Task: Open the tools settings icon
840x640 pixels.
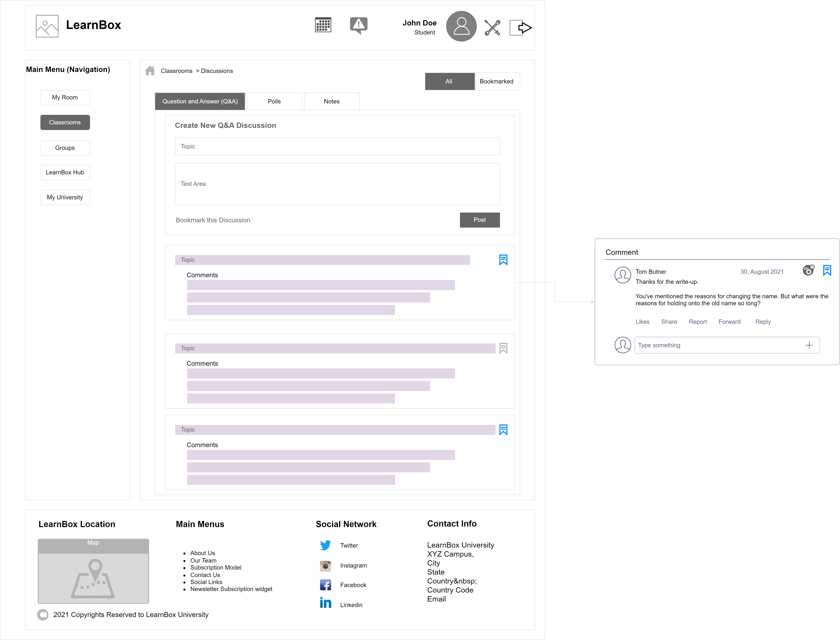Action: pyautogui.click(x=492, y=27)
